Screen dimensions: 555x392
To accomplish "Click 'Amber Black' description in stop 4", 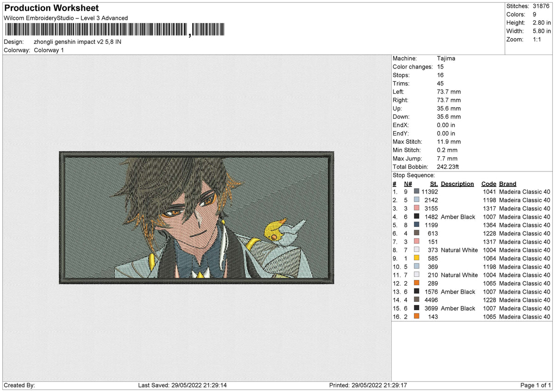I will [458, 217].
